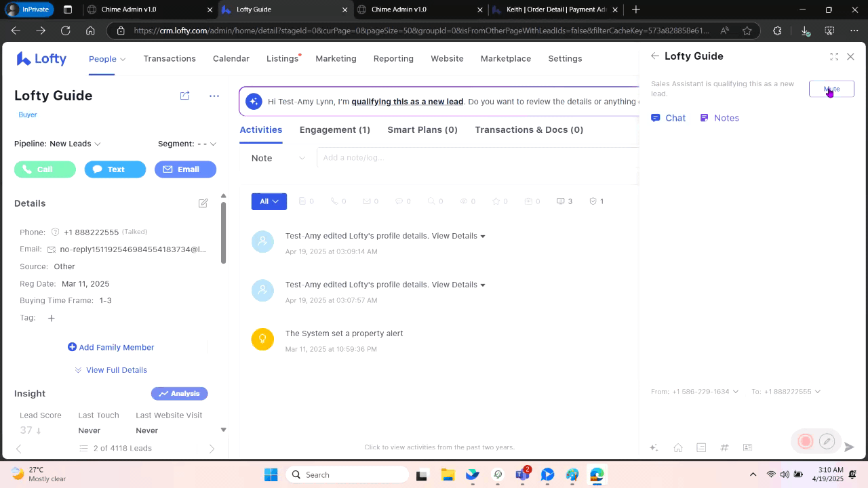Switch to Notes tab in guide panel

click(719, 118)
